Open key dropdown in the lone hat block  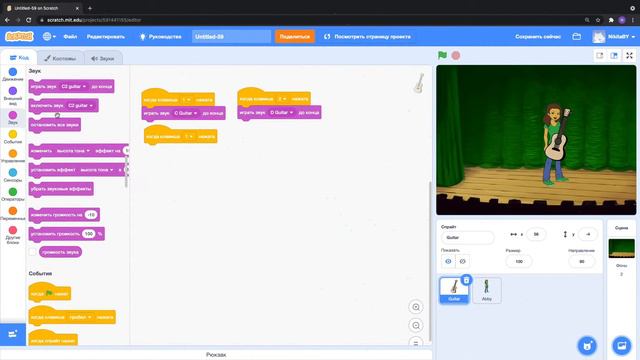189,136
